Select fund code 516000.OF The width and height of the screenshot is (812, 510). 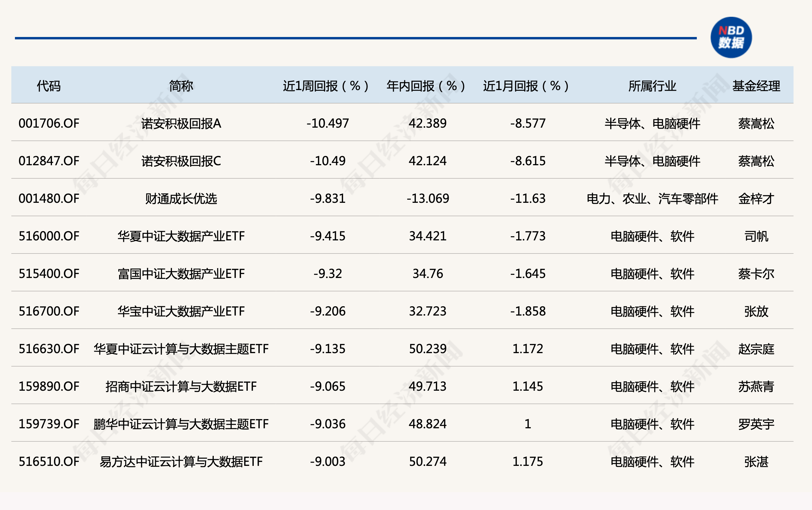click(x=49, y=236)
